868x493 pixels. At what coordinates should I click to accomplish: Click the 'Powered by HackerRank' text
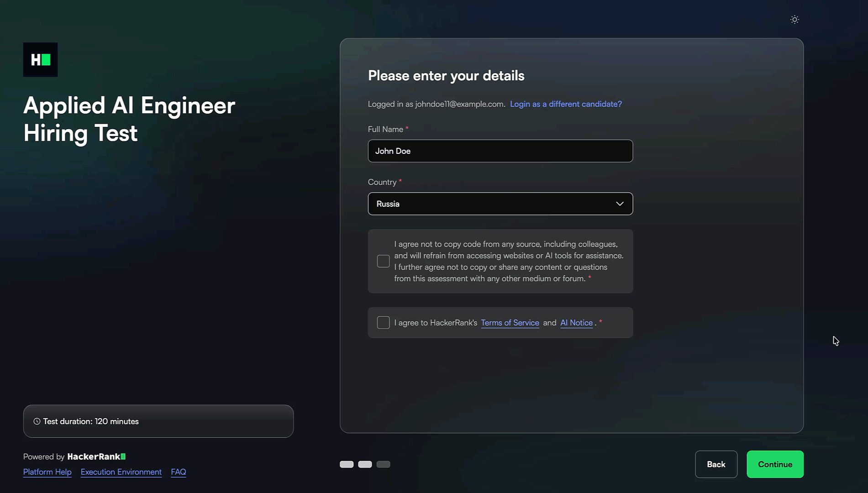[x=74, y=456]
